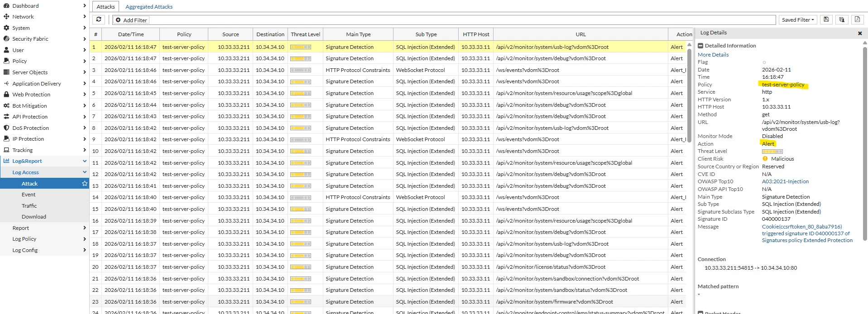Click the Bot Mitigation icon

tap(6, 106)
